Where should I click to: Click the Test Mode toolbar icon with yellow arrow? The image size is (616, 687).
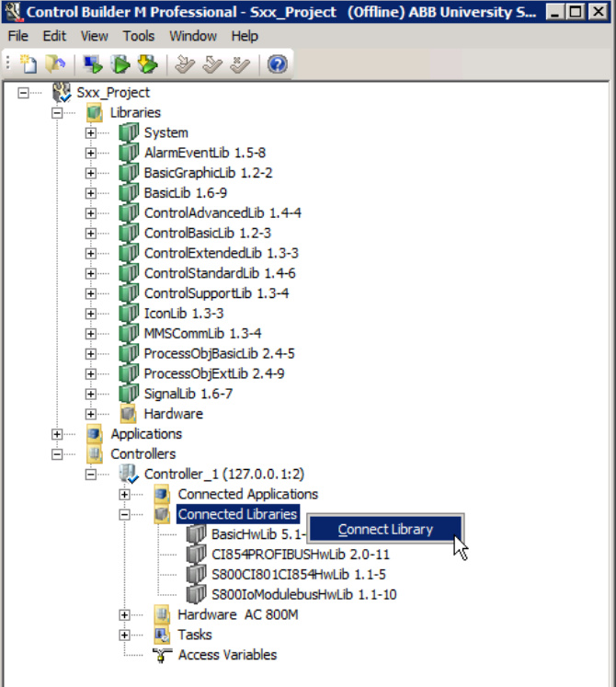(x=148, y=64)
